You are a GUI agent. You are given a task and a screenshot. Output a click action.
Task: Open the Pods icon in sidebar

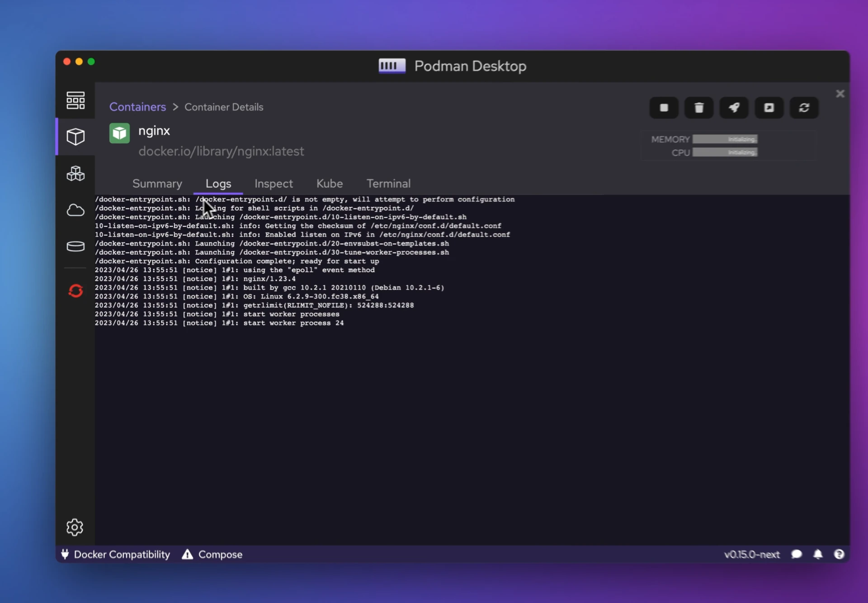click(x=75, y=173)
